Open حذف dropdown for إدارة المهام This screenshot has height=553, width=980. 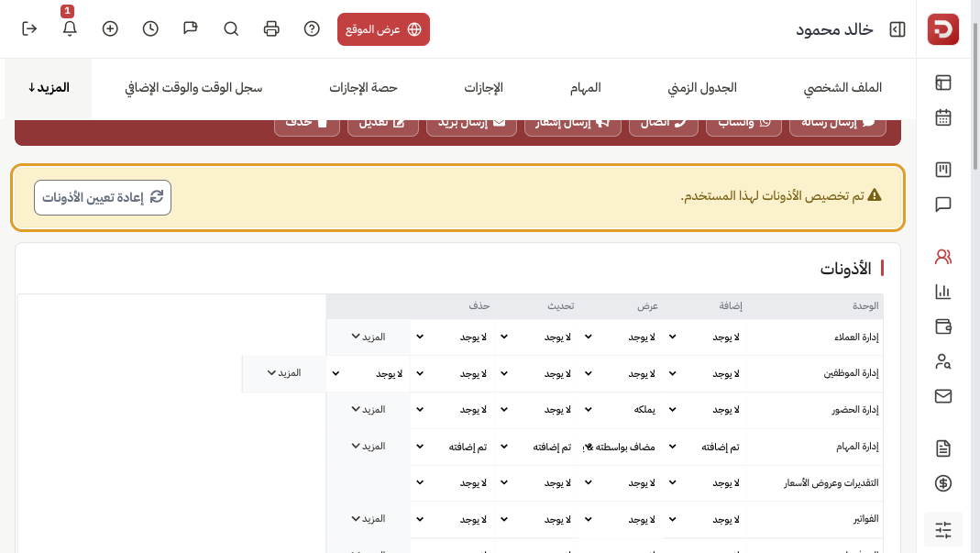coord(453,447)
